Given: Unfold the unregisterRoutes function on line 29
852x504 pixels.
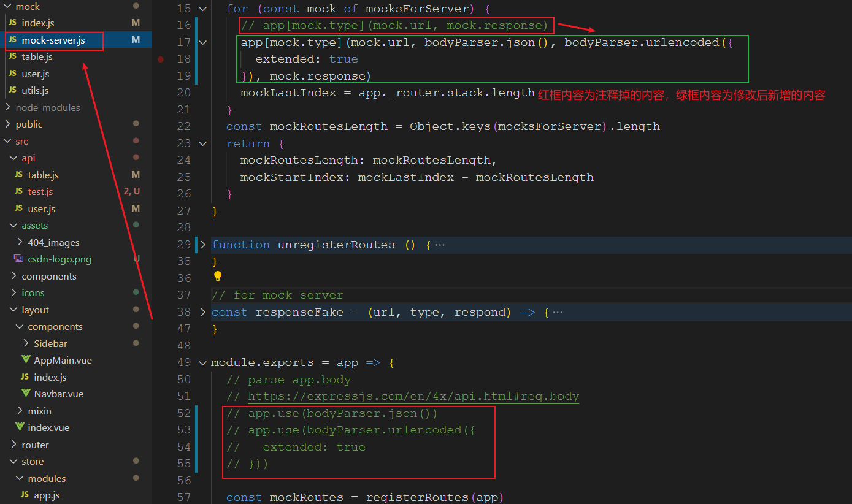Looking at the screenshot, I should click(202, 244).
